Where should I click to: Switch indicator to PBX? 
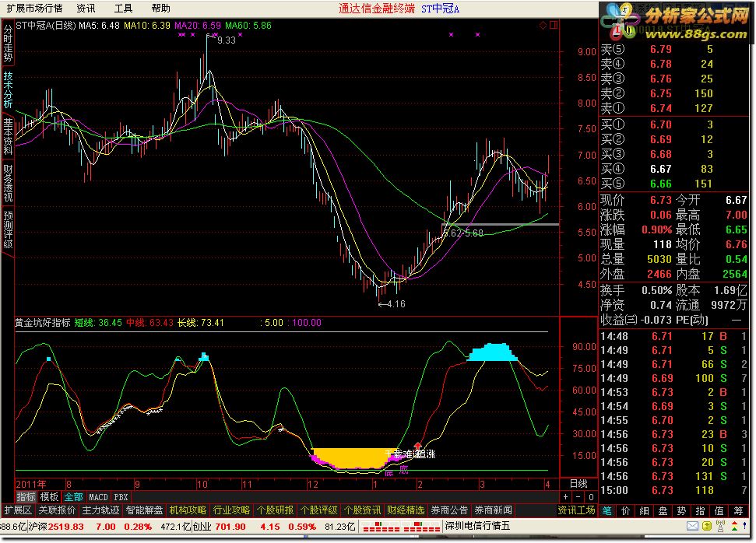[x=121, y=497]
